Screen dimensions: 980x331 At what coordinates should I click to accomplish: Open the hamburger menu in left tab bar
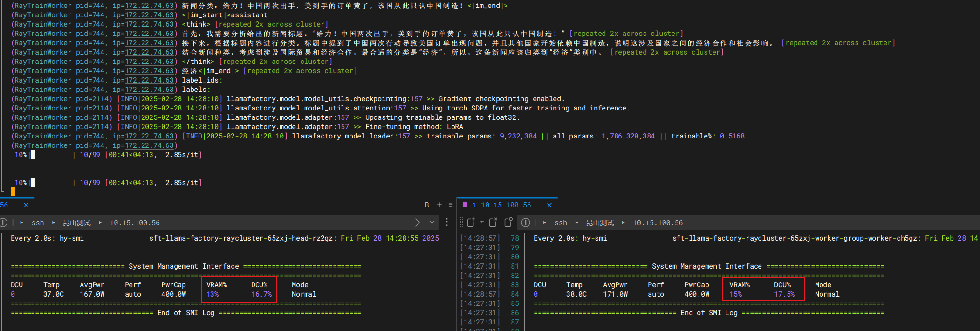click(451, 205)
